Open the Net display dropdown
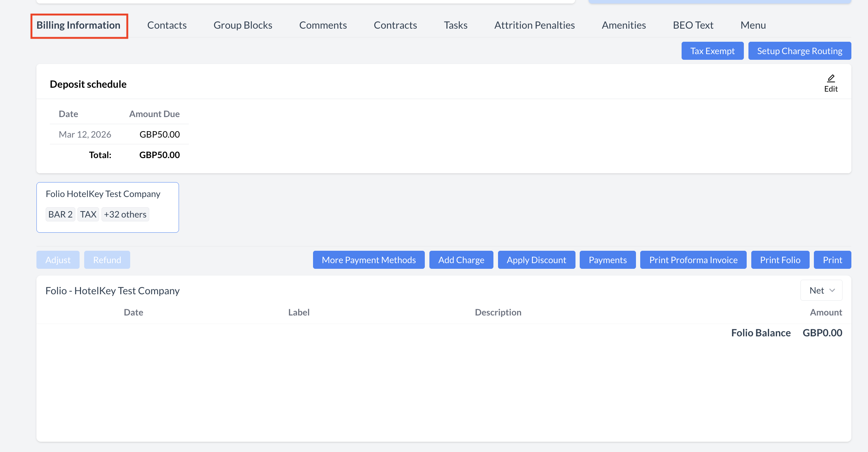This screenshot has width=868, height=452. coord(821,290)
